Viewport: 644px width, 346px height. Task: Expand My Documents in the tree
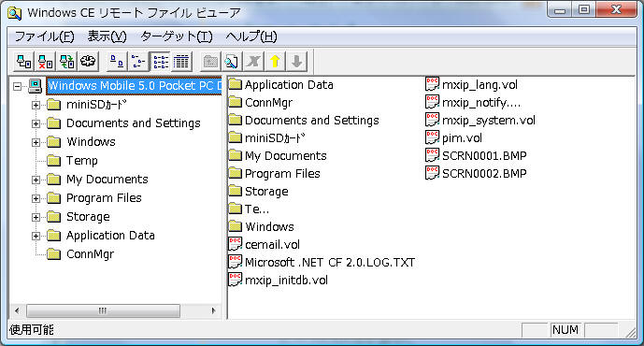(x=36, y=180)
